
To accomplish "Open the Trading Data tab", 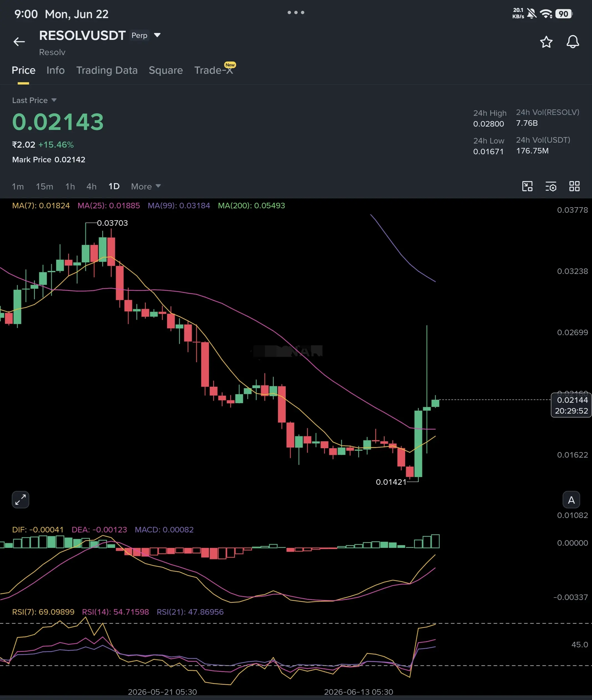I will coord(107,70).
